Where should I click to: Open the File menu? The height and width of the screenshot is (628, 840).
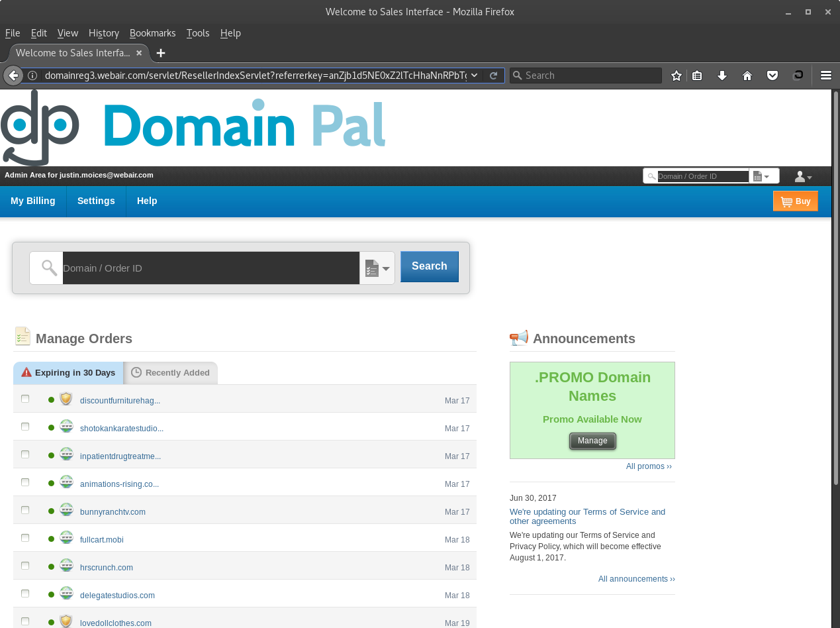[13, 33]
